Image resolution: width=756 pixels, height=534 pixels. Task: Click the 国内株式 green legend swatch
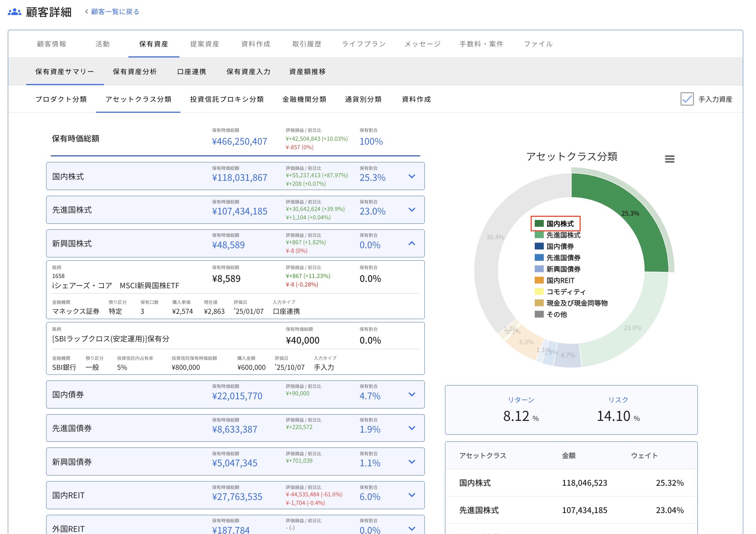coord(539,223)
